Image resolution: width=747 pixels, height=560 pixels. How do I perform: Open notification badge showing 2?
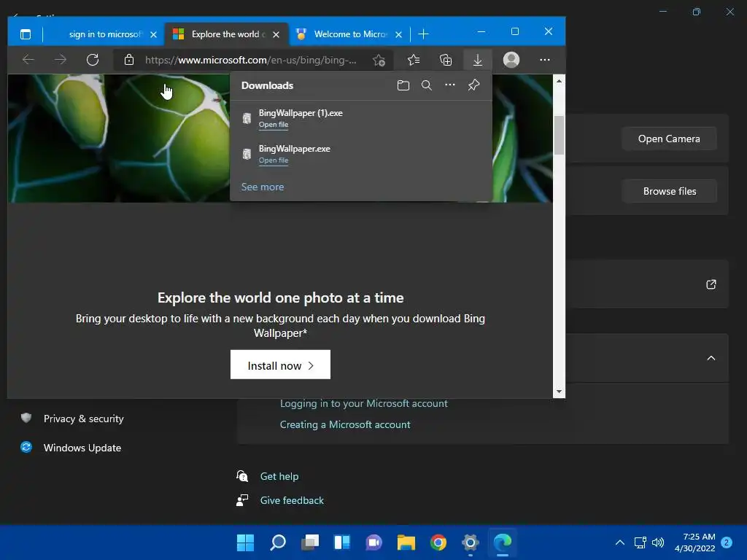click(x=727, y=542)
